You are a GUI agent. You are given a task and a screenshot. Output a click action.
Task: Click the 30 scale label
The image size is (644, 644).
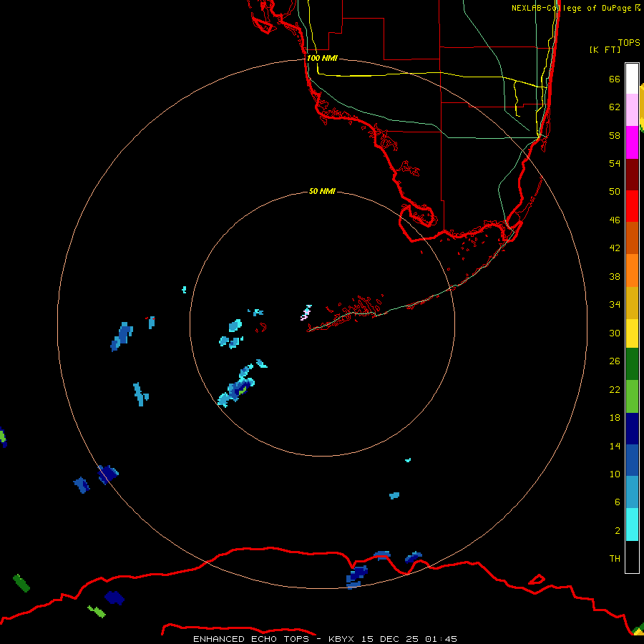[x=615, y=333]
